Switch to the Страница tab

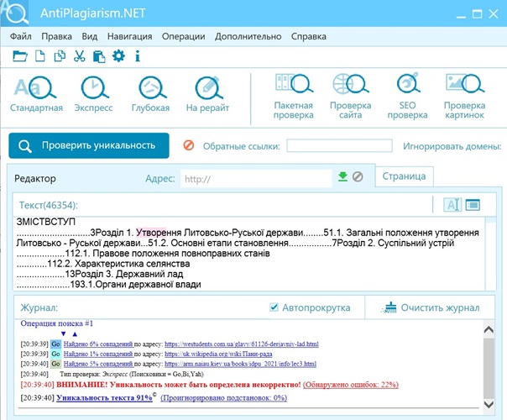405,176
